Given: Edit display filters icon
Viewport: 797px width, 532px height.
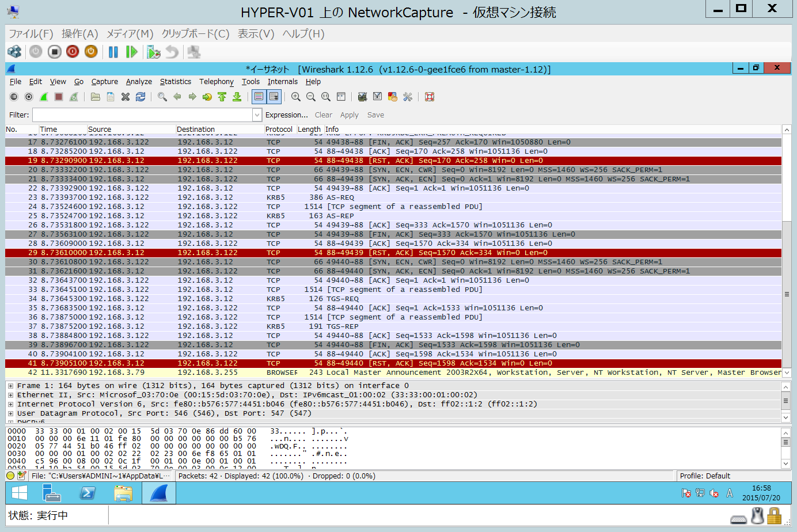Looking at the screenshot, I should pos(377,97).
